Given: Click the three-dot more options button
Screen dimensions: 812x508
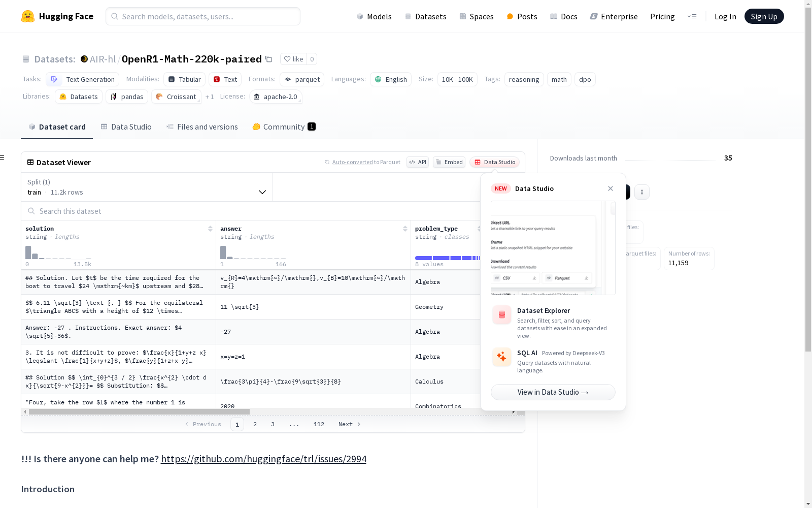Looking at the screenshot, I should [642, 192].
